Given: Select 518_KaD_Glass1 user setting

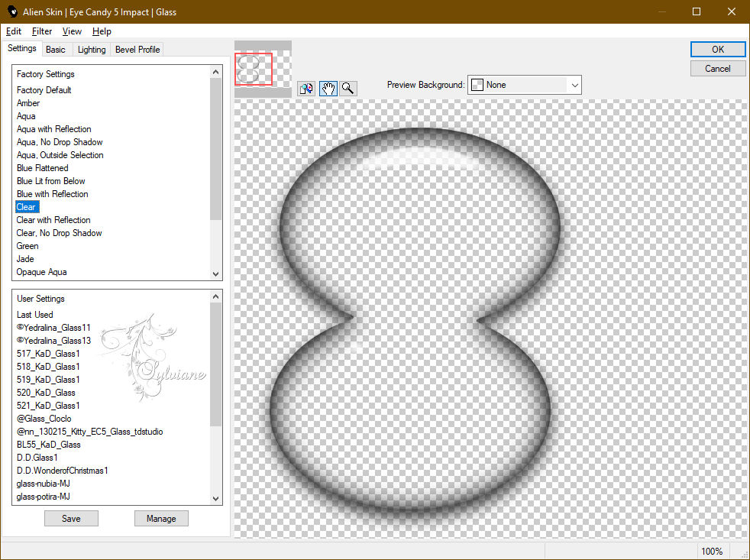Looking at the screenshot, I should point(48,366).
